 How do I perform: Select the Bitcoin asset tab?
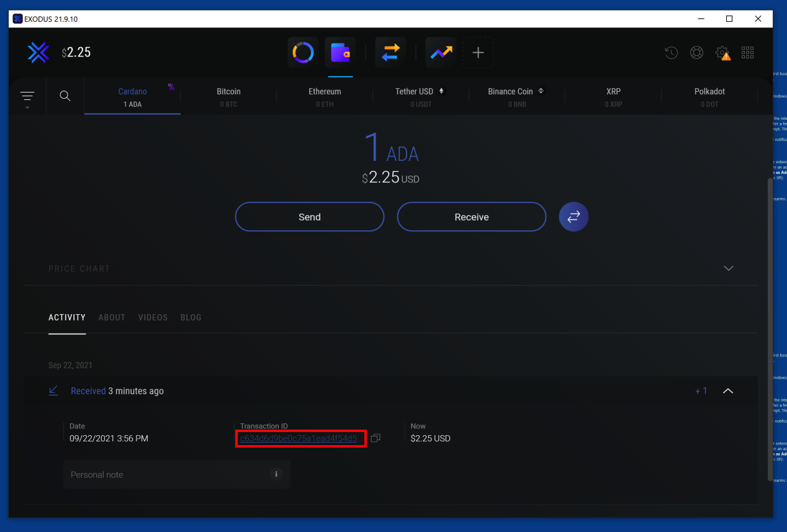coord(228,97)
